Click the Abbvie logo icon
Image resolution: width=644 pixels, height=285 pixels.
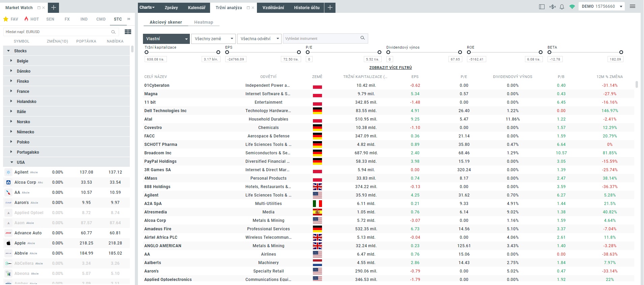coord(8,253)
